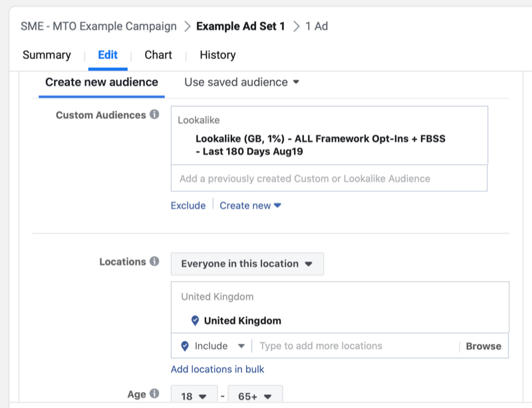Click the pin badge next to United Kingdom
Image resolution: width=532 pixels, height=408 pixels.
[x=195, y=320]
